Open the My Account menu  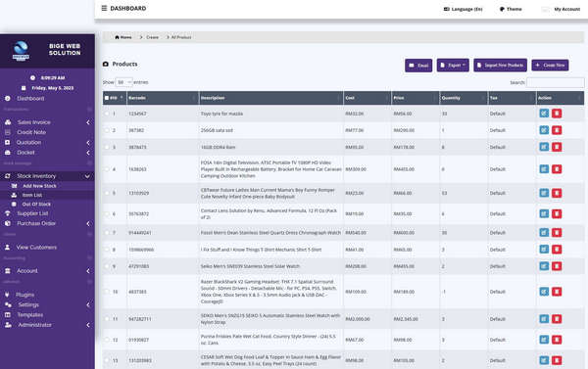(x=561, y=9)
